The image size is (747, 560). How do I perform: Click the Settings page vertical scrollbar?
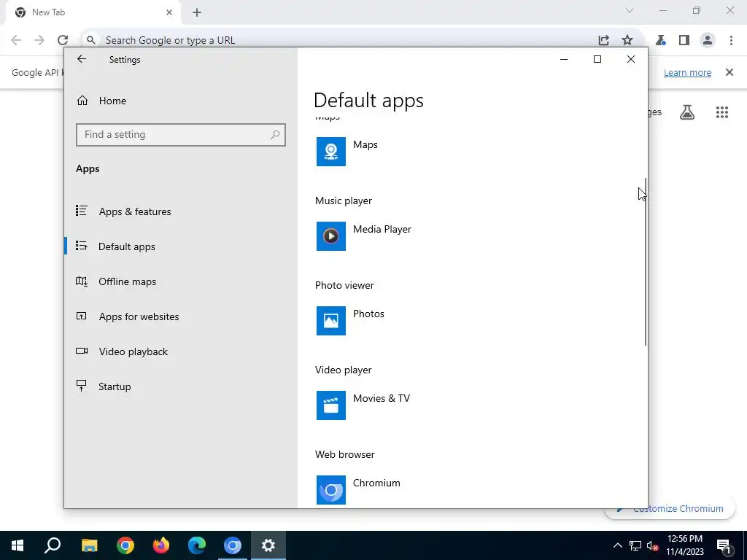coord(646,262)
